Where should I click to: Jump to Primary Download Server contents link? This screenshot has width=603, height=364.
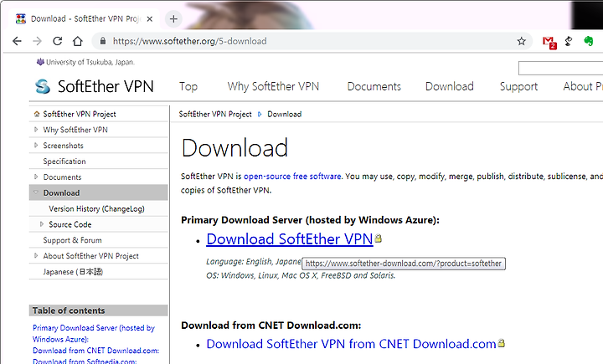[x=94, y=333]
